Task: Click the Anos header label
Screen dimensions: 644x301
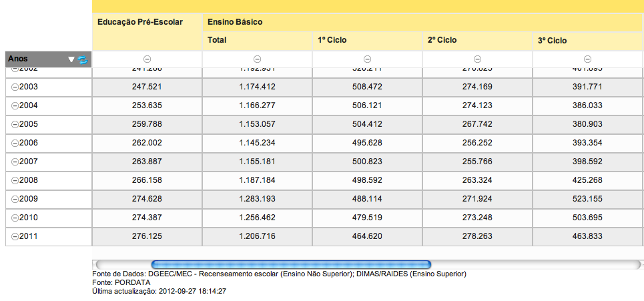Action: 18,59
